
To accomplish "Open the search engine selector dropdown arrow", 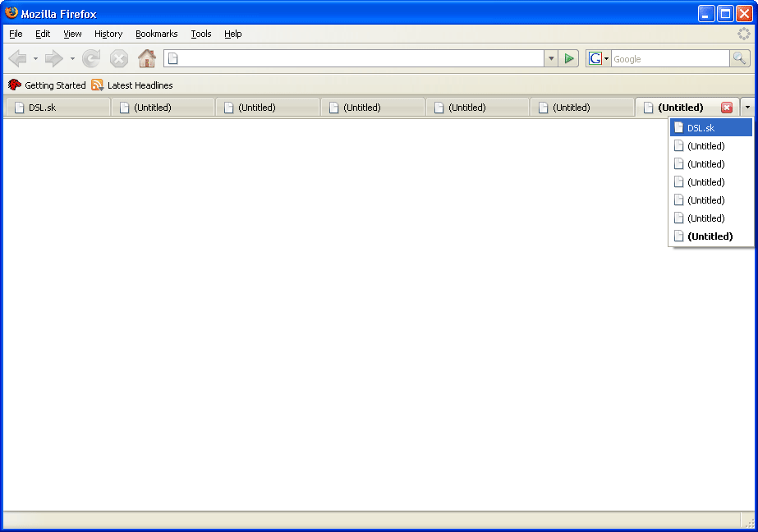I will pyautogui.click(x=607, y=59).
